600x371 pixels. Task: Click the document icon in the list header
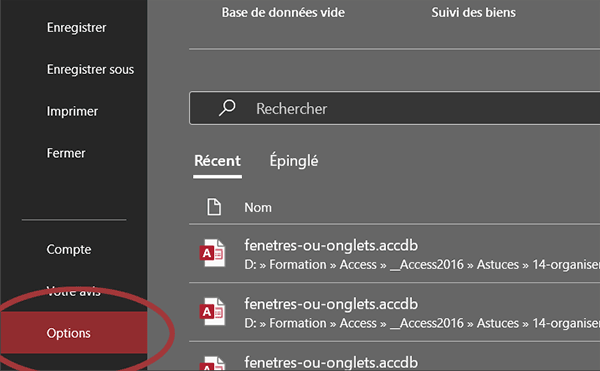tap(214, 207)
